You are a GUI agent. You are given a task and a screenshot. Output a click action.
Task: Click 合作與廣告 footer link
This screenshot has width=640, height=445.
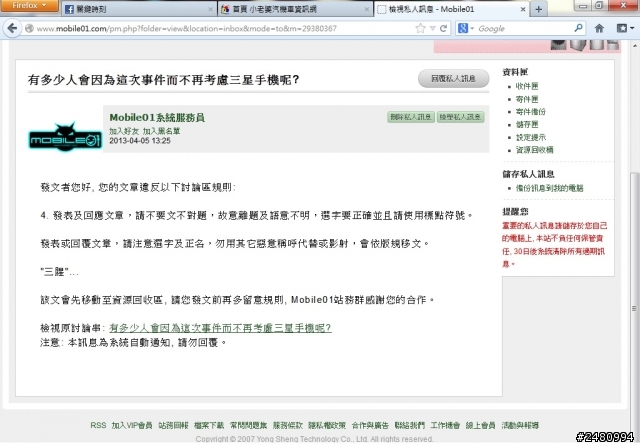pyautogui.click(x=370, y=425)
